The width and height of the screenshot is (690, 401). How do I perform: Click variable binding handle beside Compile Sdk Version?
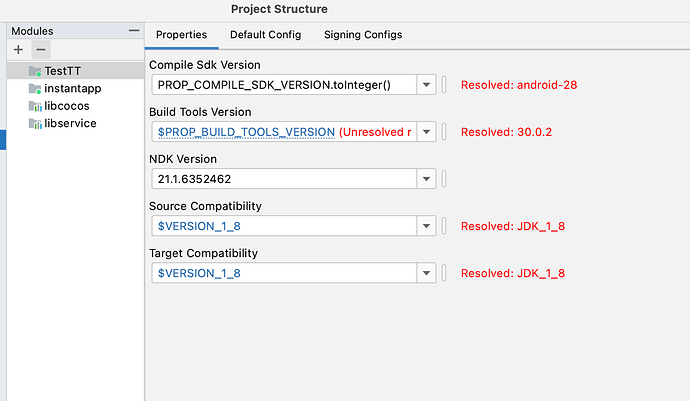coord(445,85)
